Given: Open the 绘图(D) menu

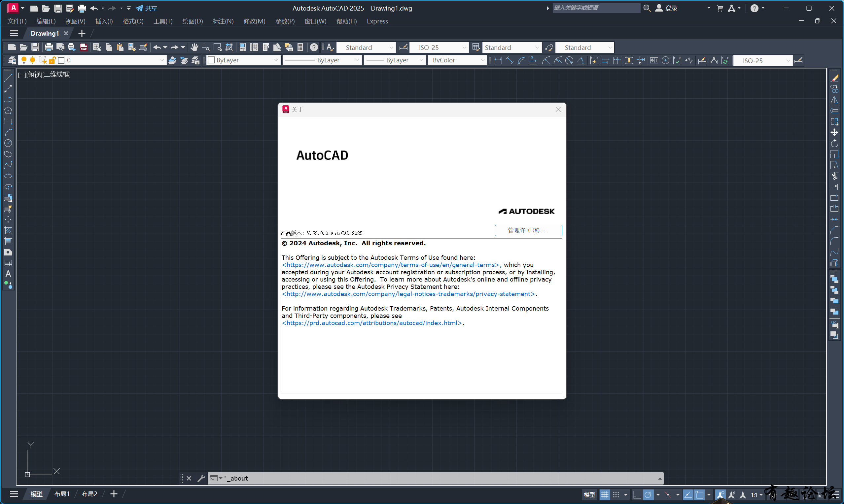Looking at the screenshot, I should [193, 21].
